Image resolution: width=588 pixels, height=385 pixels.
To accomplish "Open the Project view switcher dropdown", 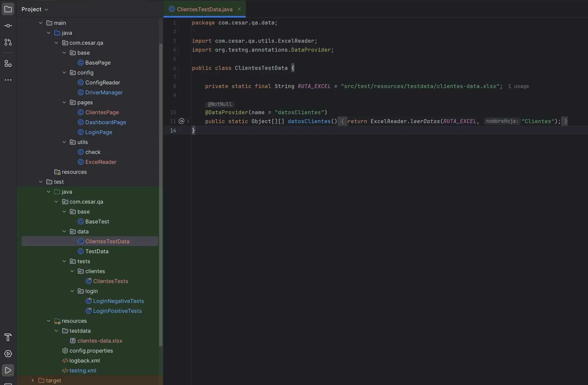I will 46,9.
